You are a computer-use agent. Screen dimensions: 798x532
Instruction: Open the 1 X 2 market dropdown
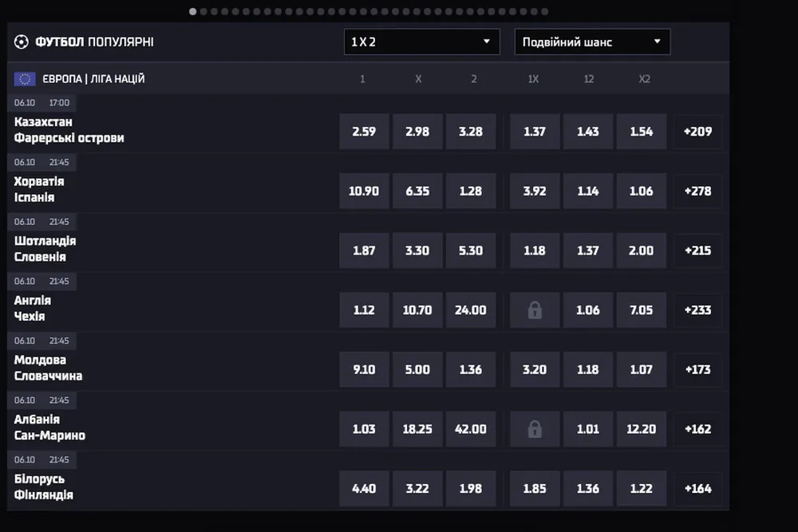click(x=422, y=41)
